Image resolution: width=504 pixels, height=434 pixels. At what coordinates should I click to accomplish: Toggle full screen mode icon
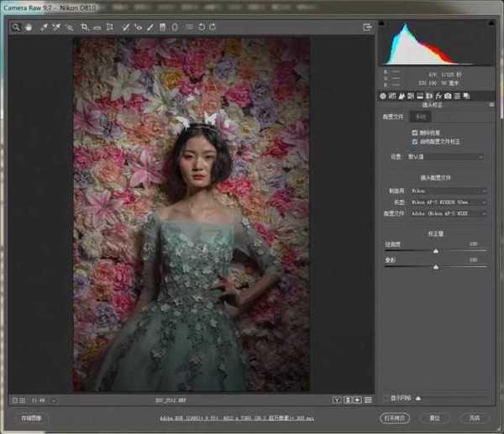(367, 28)
